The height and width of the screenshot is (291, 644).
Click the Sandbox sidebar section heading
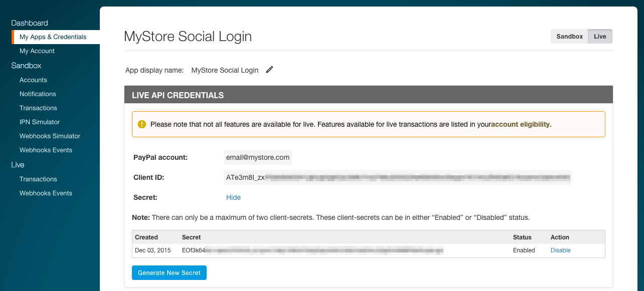26,66
